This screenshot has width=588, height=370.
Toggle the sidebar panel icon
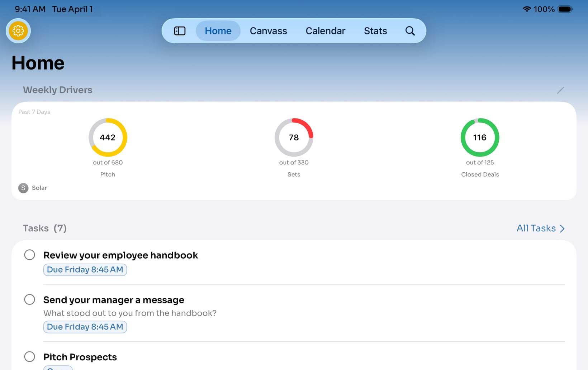coord(180,31)
